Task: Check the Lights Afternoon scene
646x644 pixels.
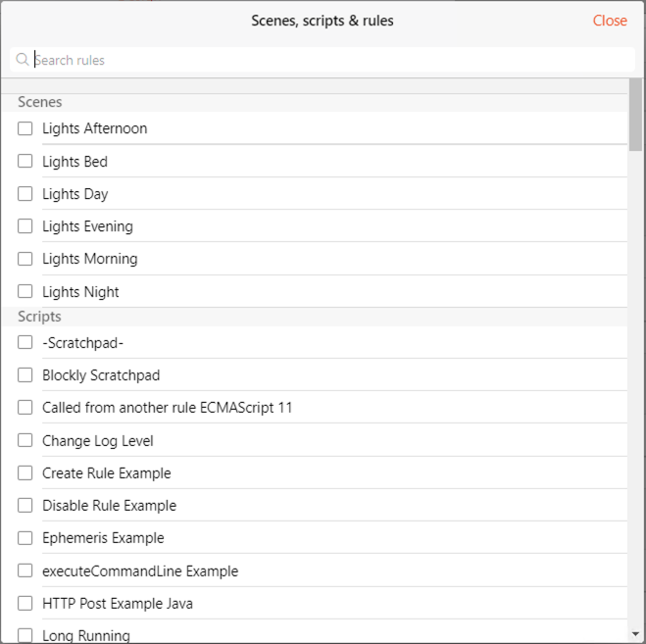Action: 25,128
